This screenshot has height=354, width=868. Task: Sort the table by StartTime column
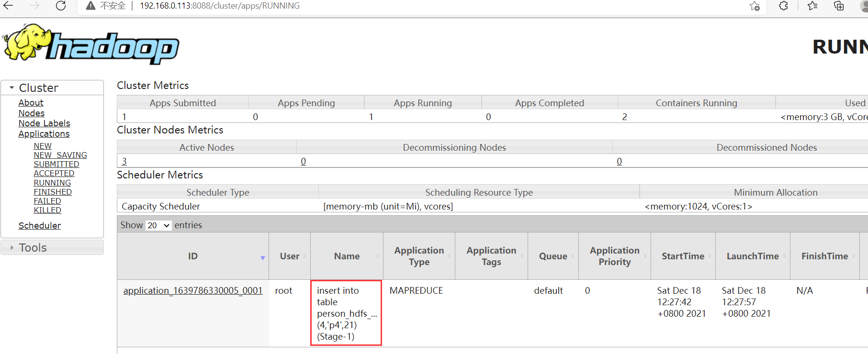point(683,256)
